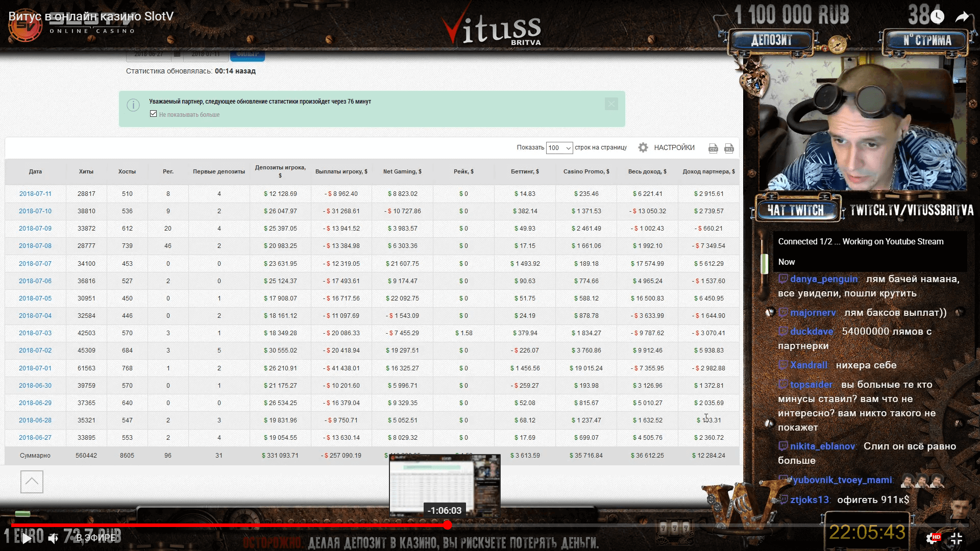Image resolution: width=980 pixels, height=551 pixels.
Task: Click the end date field 2018-07-11
Action: click(x=206, y=54)
